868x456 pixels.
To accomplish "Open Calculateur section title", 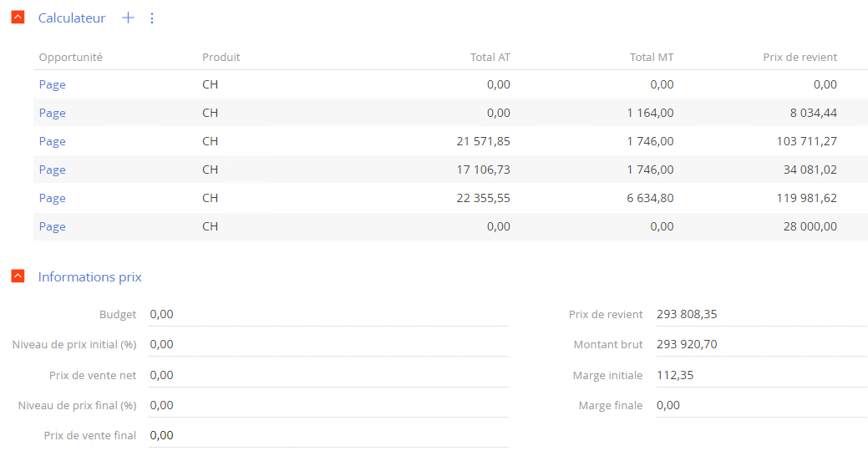I will point(71,18).
